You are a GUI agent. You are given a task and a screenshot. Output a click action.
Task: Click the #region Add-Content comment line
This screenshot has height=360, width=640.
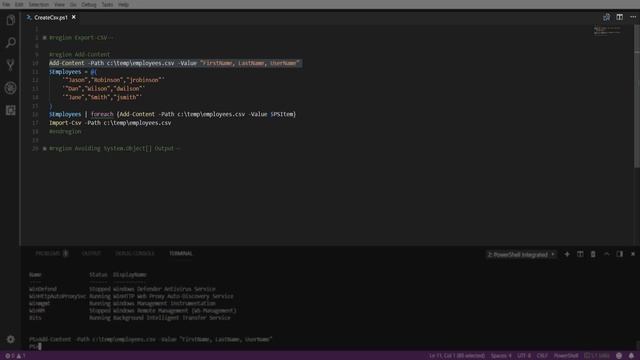80,54
